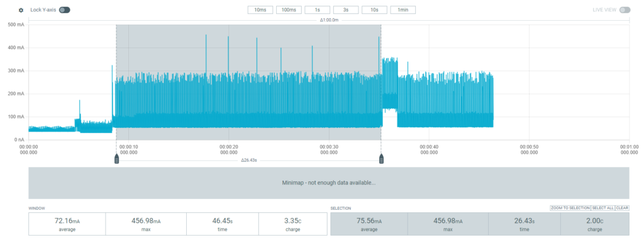Screen dimensions: 644x245
Task: Click the window average value 72.16mA
Action: (67, 220)
